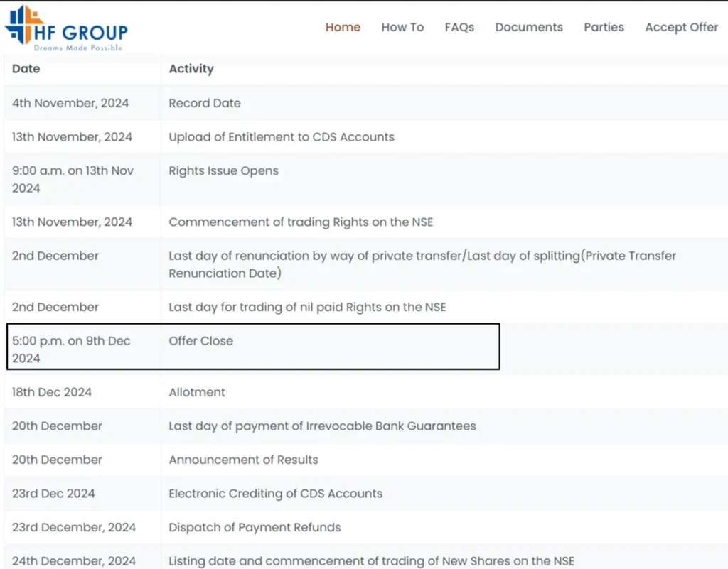Image resolution: width=728 pixels, height=569 pixels.
Task: Select Documents in the navigation bar
Action: pos(529,27)
